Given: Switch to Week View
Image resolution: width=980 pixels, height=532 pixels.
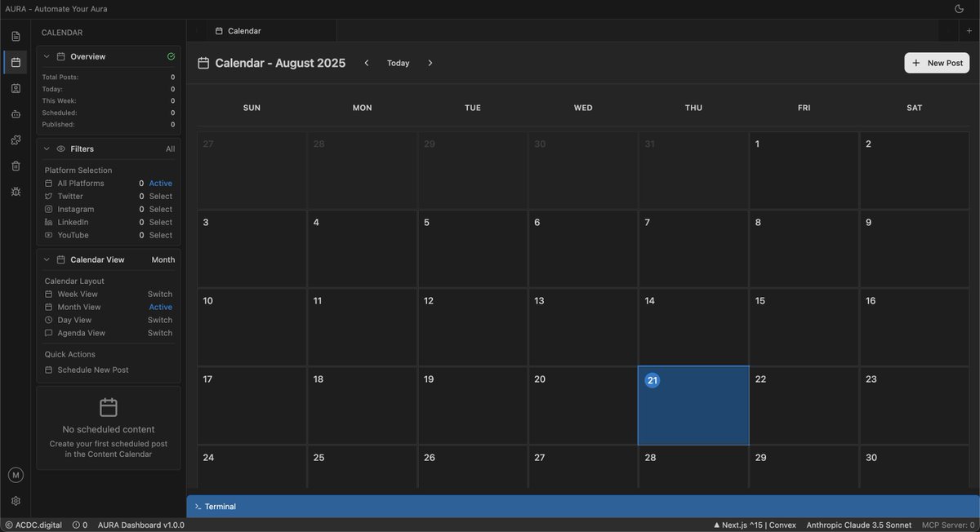Looking at the screenshot, I should 160,294.
